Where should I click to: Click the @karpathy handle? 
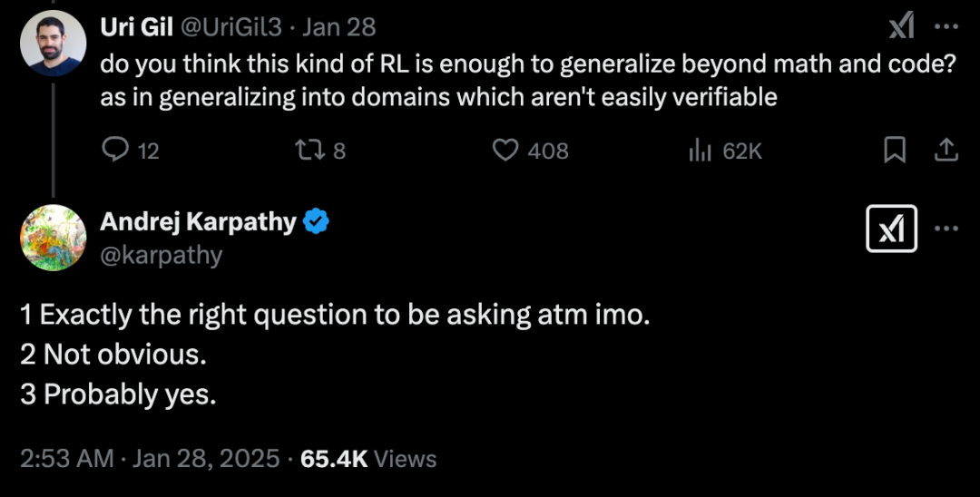coord(162,255)
